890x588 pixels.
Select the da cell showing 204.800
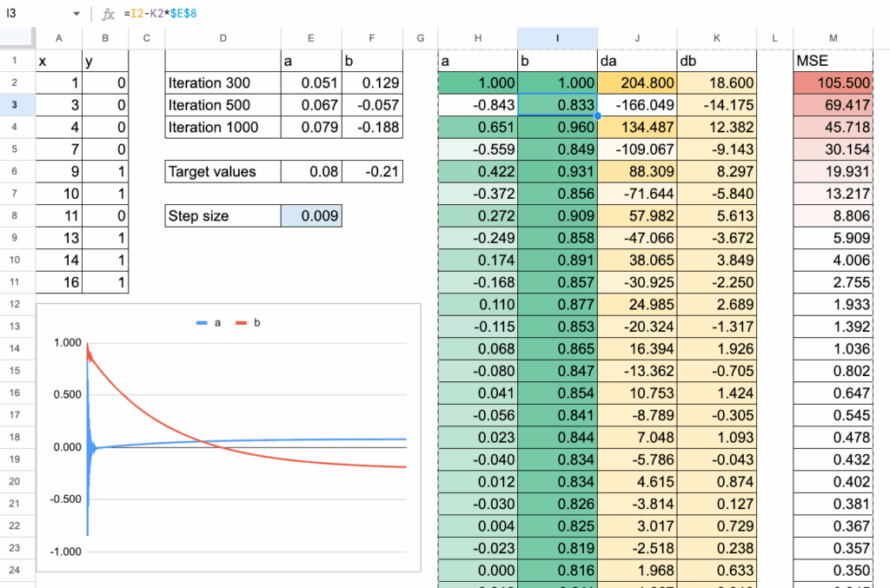[636, 83]
